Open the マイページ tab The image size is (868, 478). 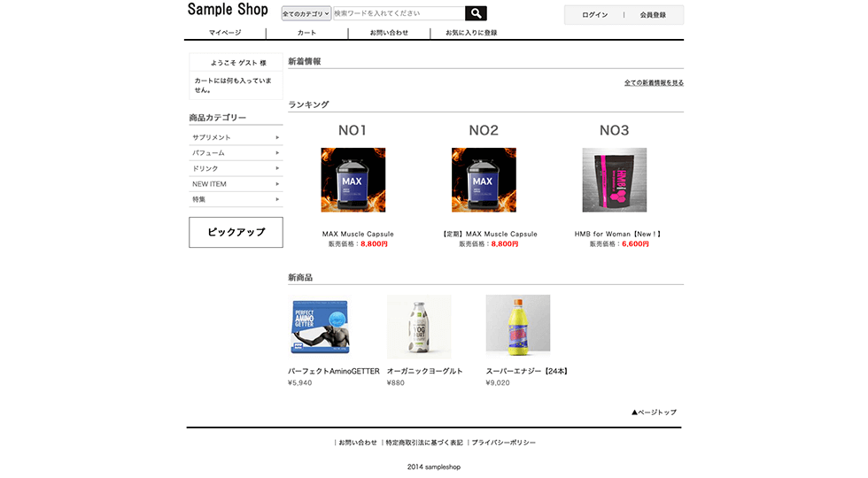click(x=225, y=33)
